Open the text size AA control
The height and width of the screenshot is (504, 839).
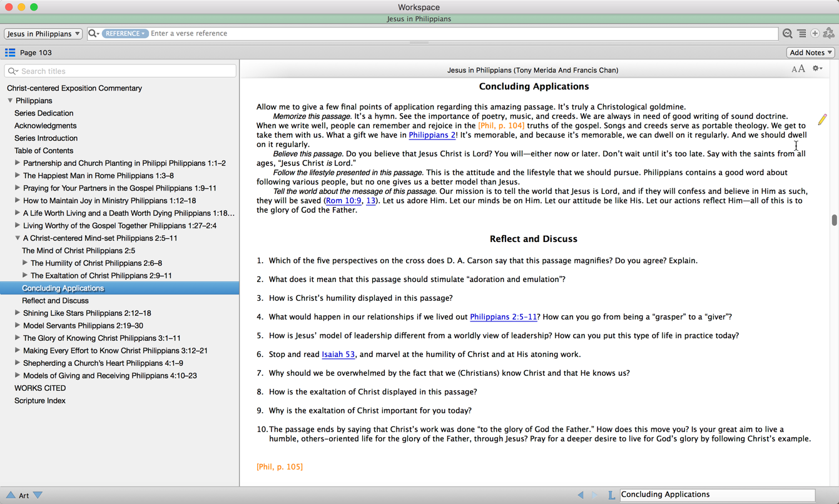click(798, 69)
